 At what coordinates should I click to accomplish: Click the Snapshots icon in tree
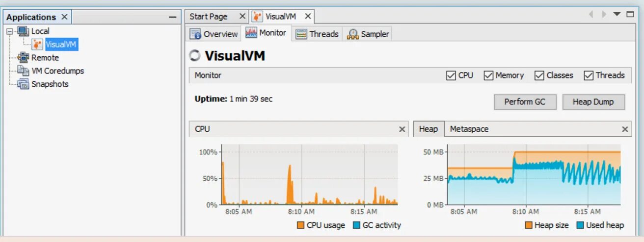tap(23, 84)
